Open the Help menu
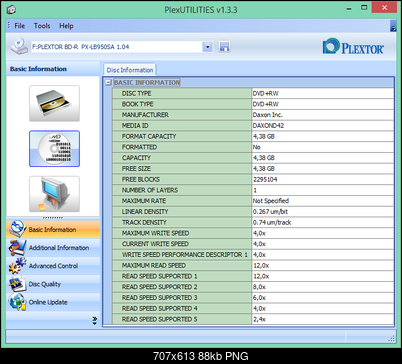Screen dimensions: 402x364 click(66, 26)
